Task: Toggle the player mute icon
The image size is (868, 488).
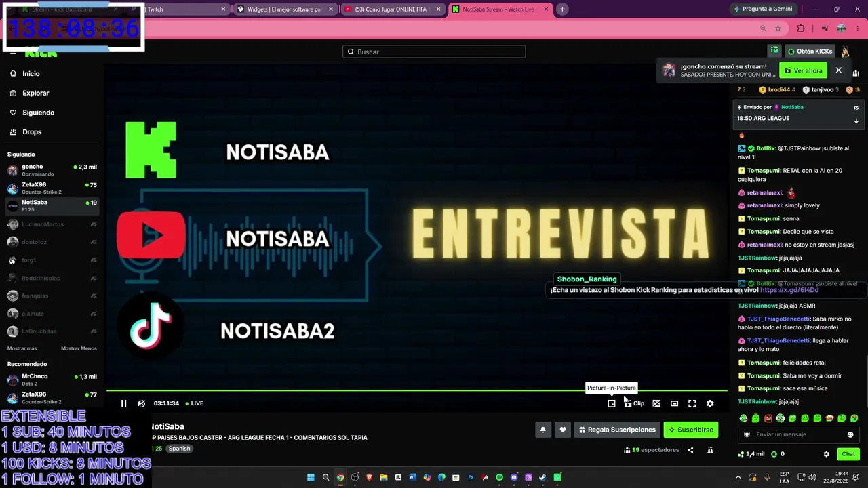Action: pyautogui.click(x=141, y=403)
